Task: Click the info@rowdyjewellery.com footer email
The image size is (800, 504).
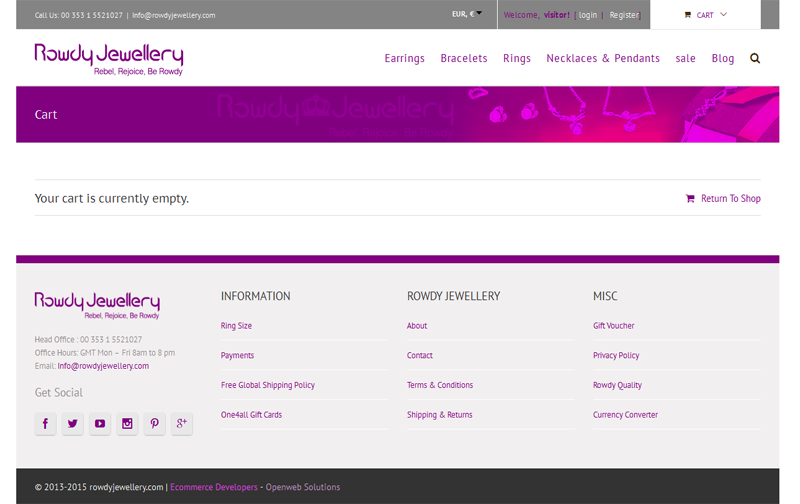Action: [x=103, y=366]
